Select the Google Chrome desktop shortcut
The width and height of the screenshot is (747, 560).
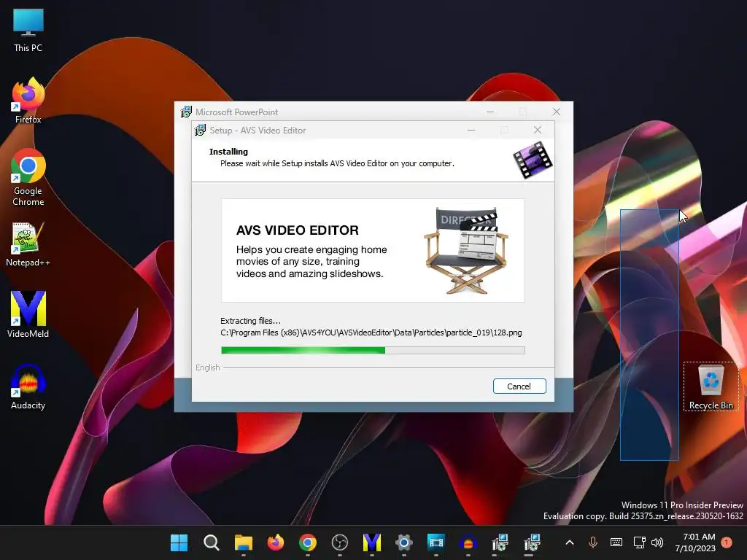(28, 178)
